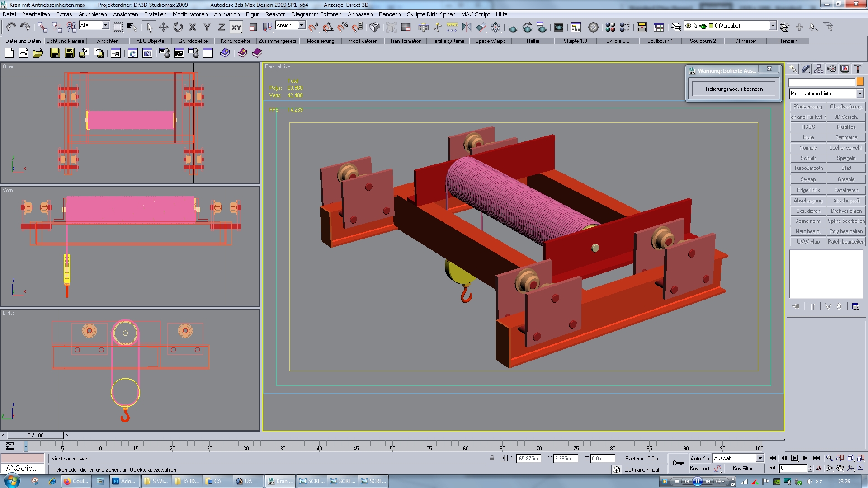The width and height of the screenshot is (868, 488).
Task: Toggle the Auto-Key animation mode
Action: 700,458
